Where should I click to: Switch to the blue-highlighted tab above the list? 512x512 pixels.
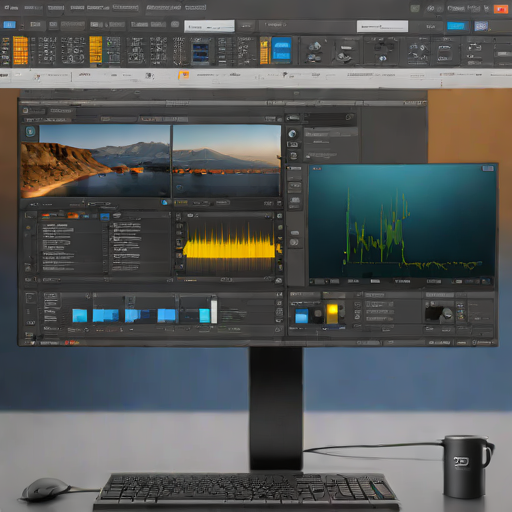(x=105, y=217)
